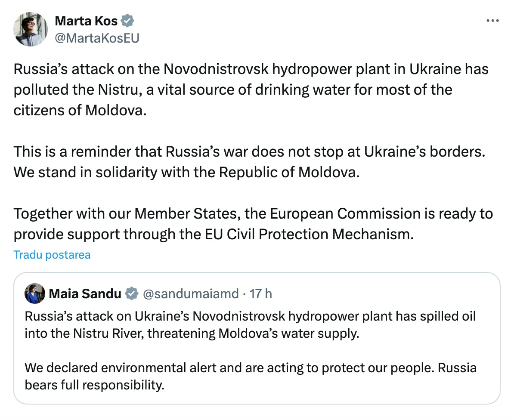Screen dimensions: 514x420
Task: Open the more options menu on Marta Kos's post
Action: point(492,21)
